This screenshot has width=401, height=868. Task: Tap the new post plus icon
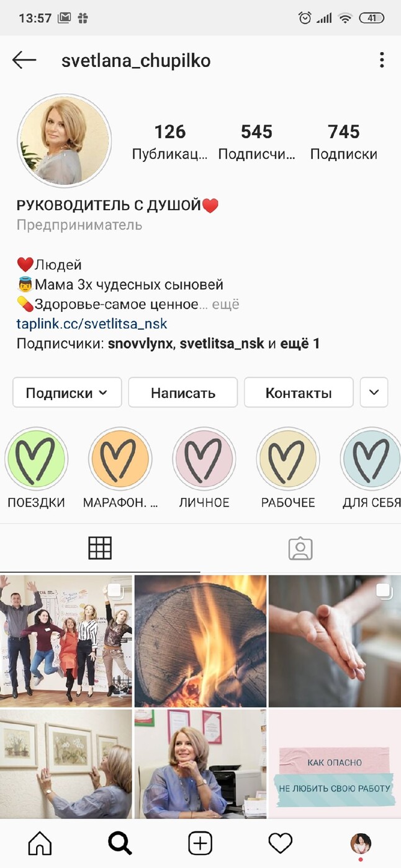pyautogui.click(x=200, y=843)
